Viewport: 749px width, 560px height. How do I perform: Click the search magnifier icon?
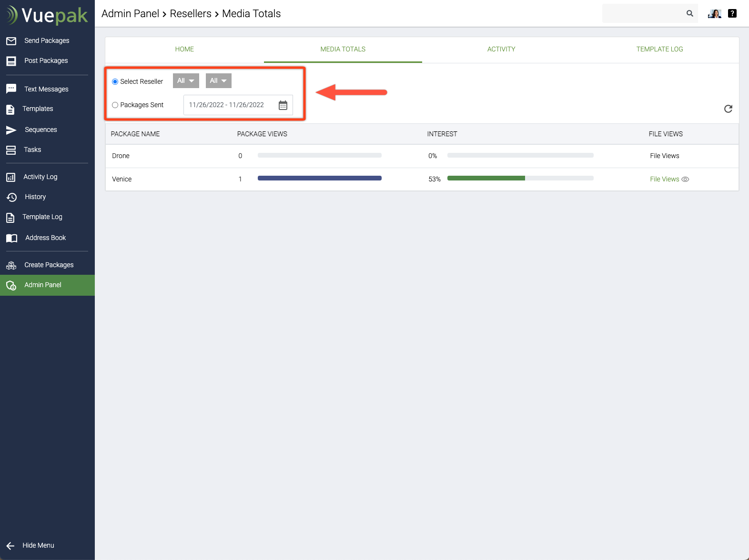(689, 13)
